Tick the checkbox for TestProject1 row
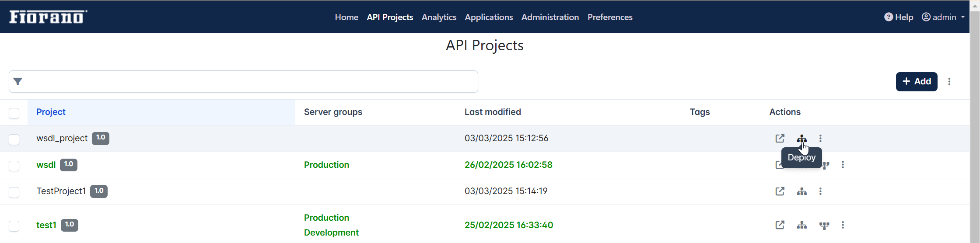The width and height of the screenshot is (980, 243). pyautogui.click(x=14, y=192)
